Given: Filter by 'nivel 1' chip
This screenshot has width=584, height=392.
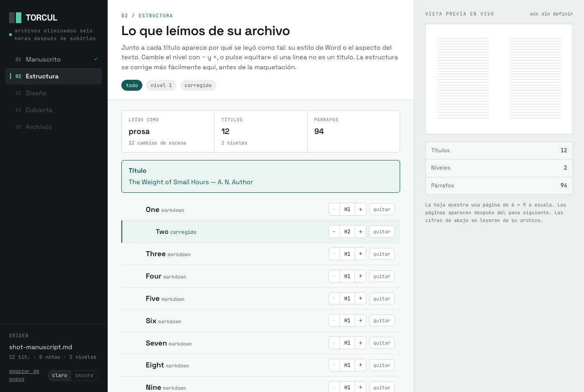Looking at the screenshot, I should (x=161, y=85).
